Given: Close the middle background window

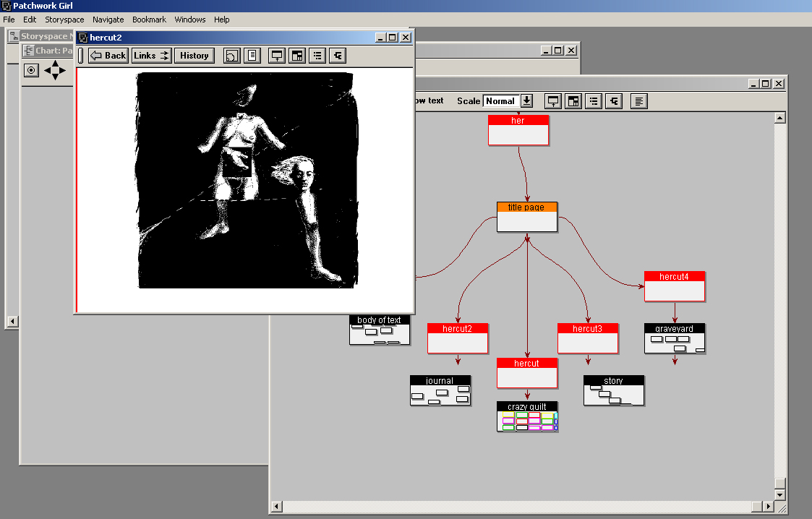Looking at the screenshot, I should (571, 50).
